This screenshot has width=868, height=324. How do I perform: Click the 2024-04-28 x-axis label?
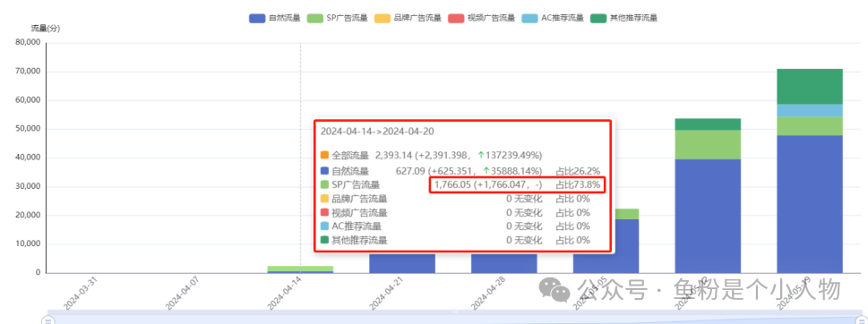487,294
